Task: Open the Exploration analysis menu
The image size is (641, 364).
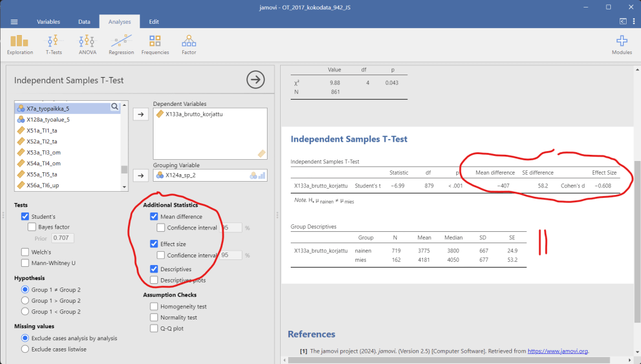Action: 20,44
